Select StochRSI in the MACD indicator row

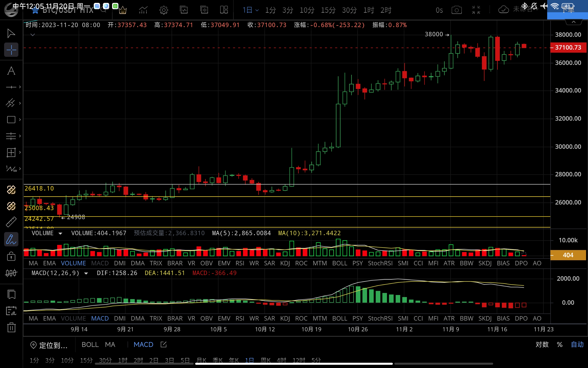pos(380,318)
